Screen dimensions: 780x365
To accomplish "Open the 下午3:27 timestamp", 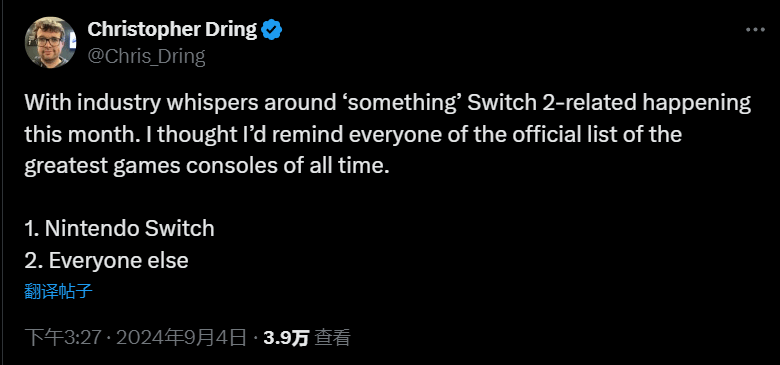I will [64, 338].
